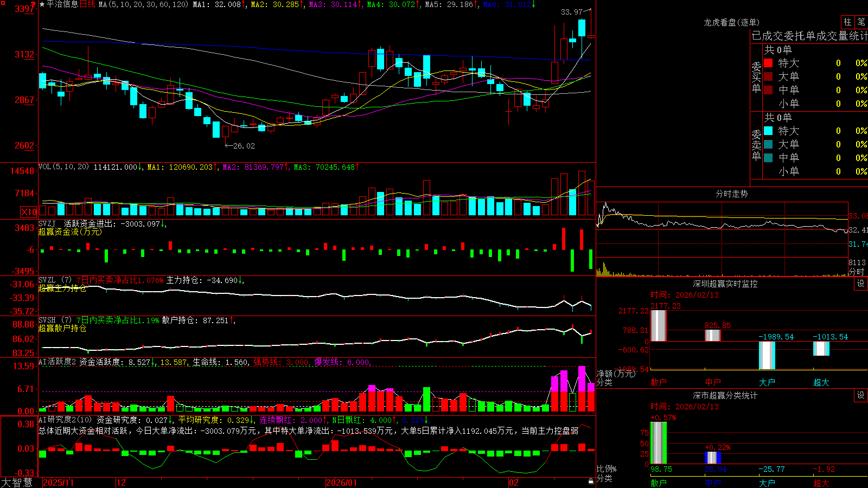
Task: Select the teal 大单 sell-order swatch
Action: point(768,144)
